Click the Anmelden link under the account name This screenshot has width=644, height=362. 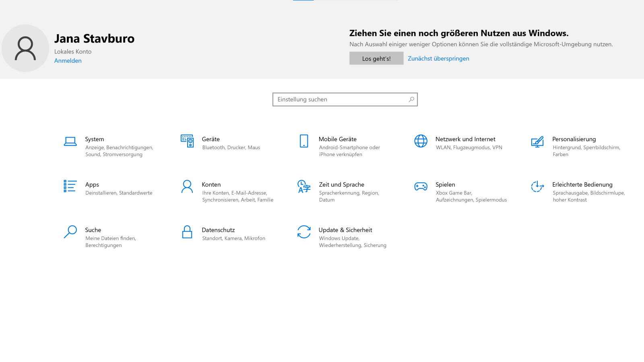click(68, 61)
